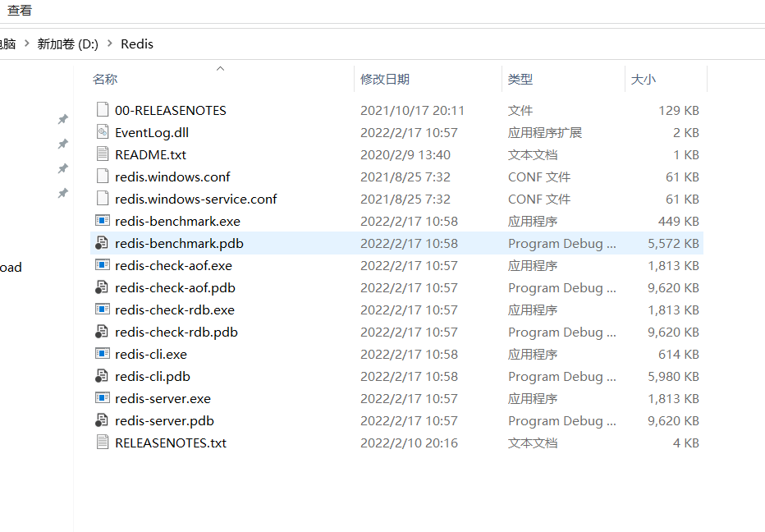Image resolution: width=765 pixels, height=532 pixels.
Task: Click the 2022/2/10 20:16 date cell
Action: pyautogui.click(x=410, y=443)
